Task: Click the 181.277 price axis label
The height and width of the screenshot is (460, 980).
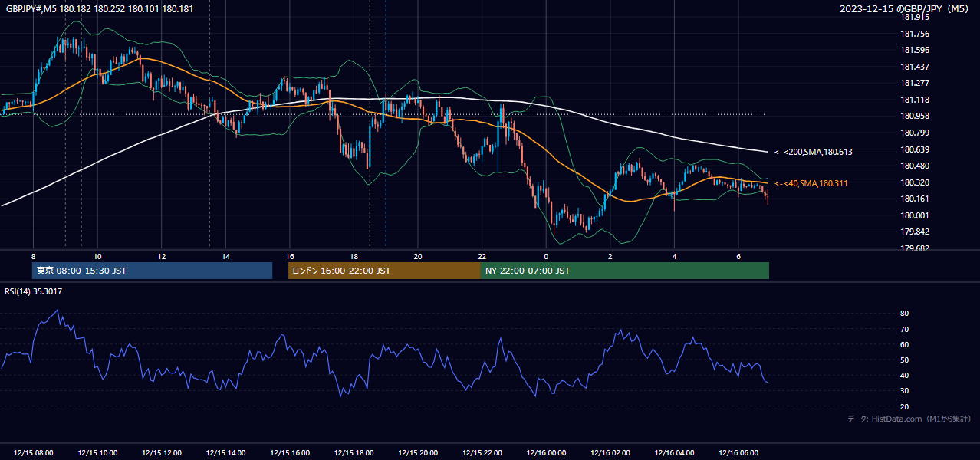Action: [914, 83]
